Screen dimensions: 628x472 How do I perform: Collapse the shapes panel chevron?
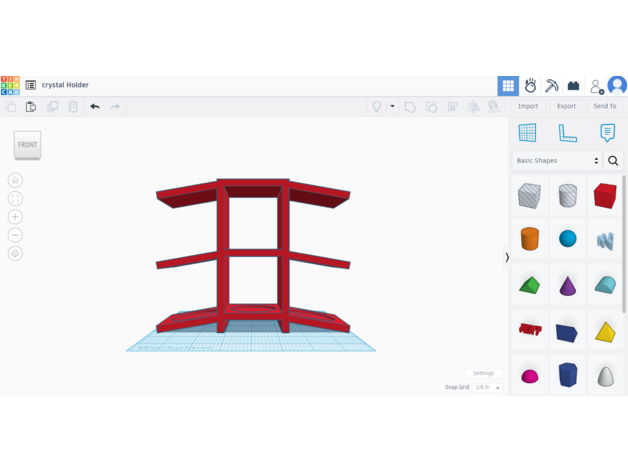[x=507, y=258]
